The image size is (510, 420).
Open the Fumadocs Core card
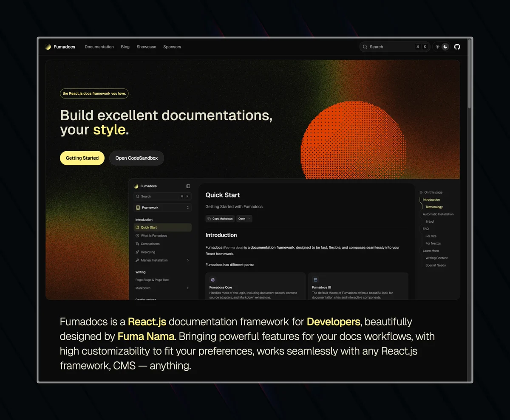[x=255, y=287]
